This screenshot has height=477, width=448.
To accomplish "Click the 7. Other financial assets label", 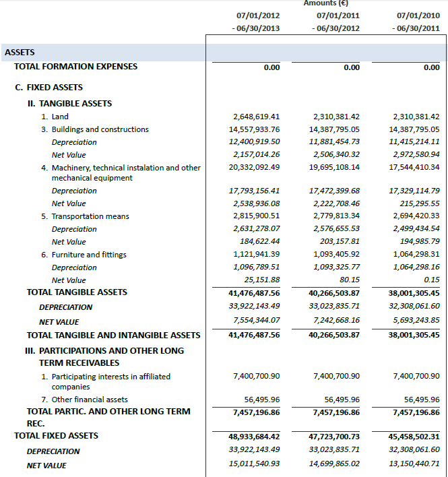I will coord(84,400).
